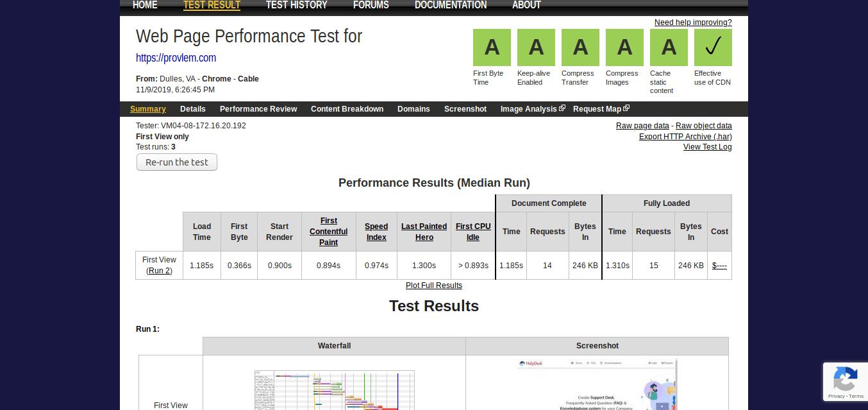Image resolution: width=868 pixels, height=410 pixels.
Task: Click the Keep-alive Enabled grade A badge
Action: [536, 47]
